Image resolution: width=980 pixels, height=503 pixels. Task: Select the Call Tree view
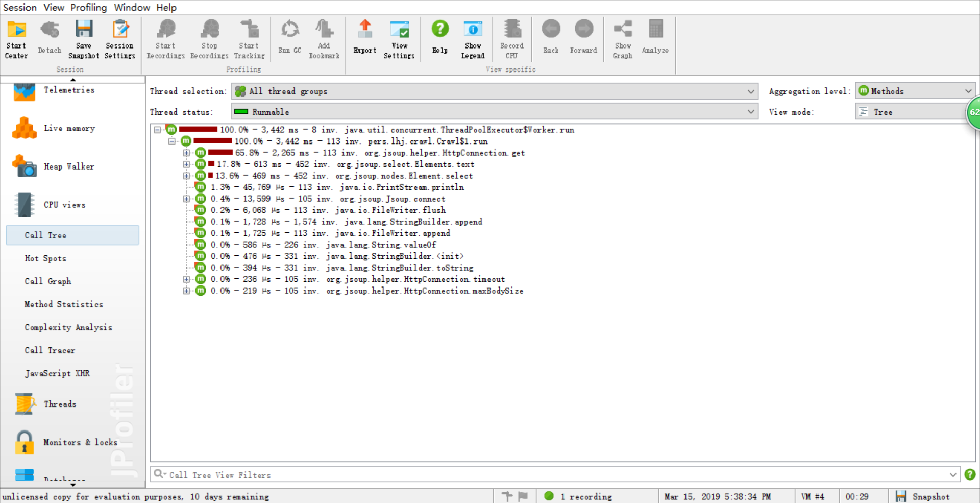[72, 235]
